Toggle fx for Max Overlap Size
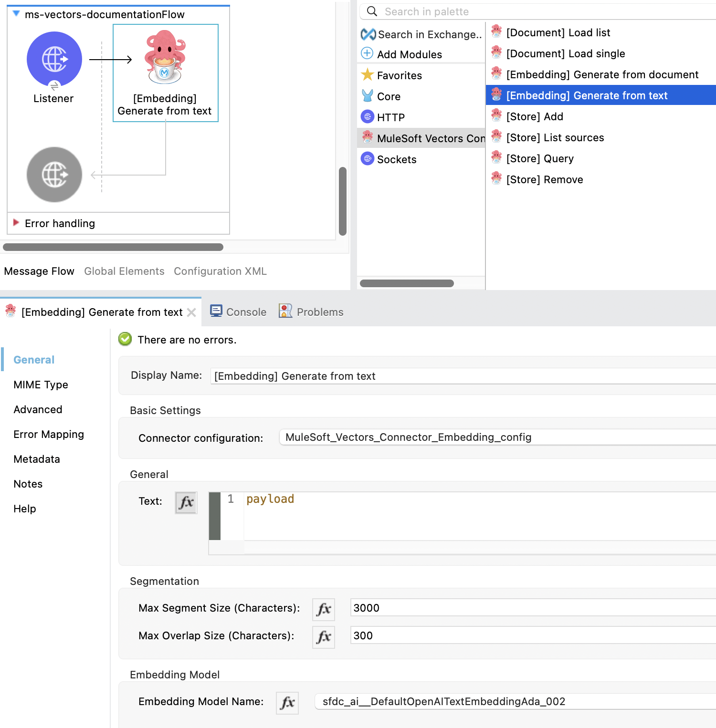Screen dimensions: 716x728 point(324,637)
